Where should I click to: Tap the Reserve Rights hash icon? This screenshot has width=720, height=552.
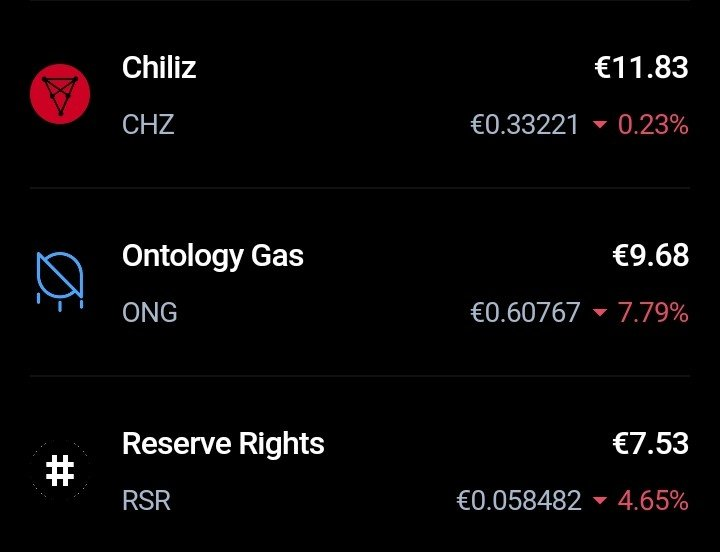[x=60, y=470]
